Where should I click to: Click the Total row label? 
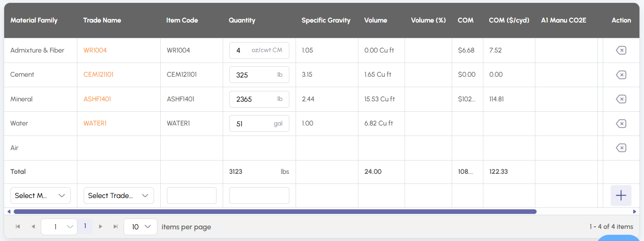pyautogui.click(x=18, y=172)
